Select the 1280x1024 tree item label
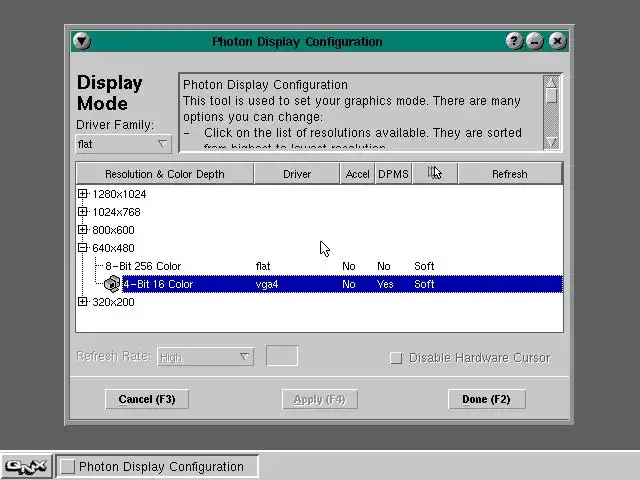This screenshot has width=640, height=480. click(x=119, y=194)
